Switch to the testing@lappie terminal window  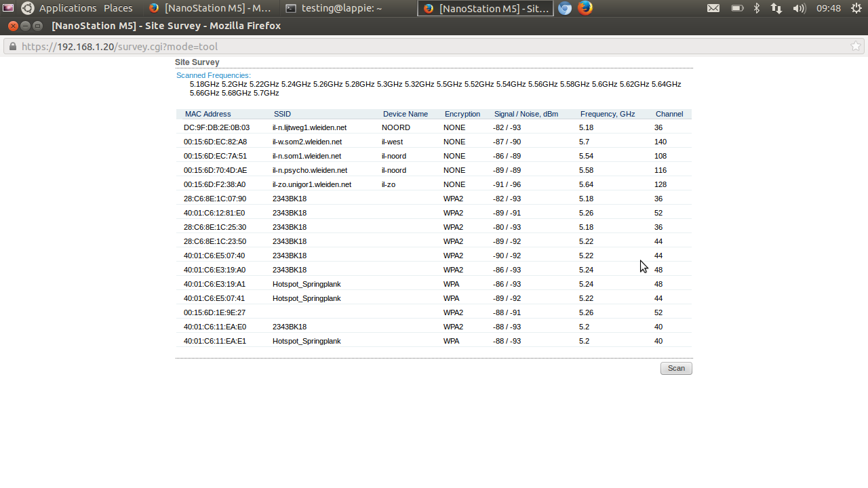coord(333,8)
